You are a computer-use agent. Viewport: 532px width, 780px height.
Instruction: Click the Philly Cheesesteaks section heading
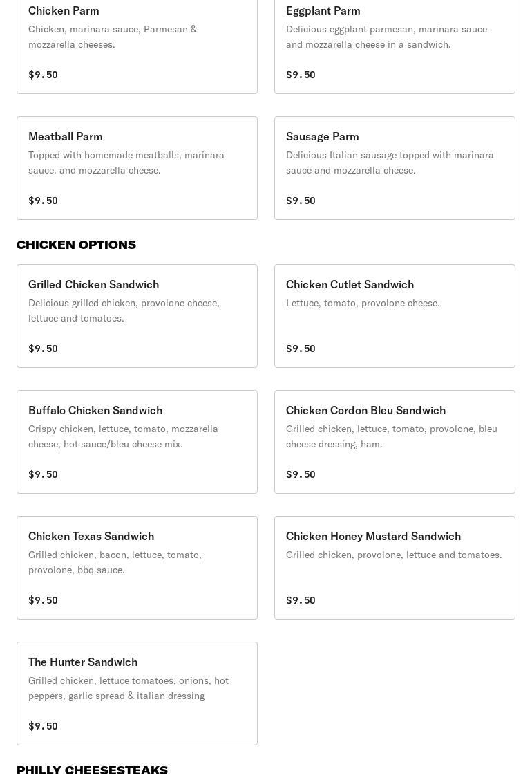coord(92,770)
